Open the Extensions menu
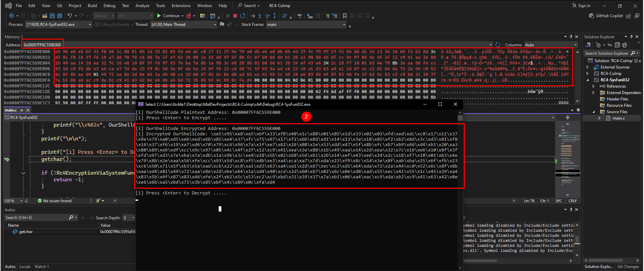Image resolution: width=644 pixels, height=271 pixels. point(181,6)
